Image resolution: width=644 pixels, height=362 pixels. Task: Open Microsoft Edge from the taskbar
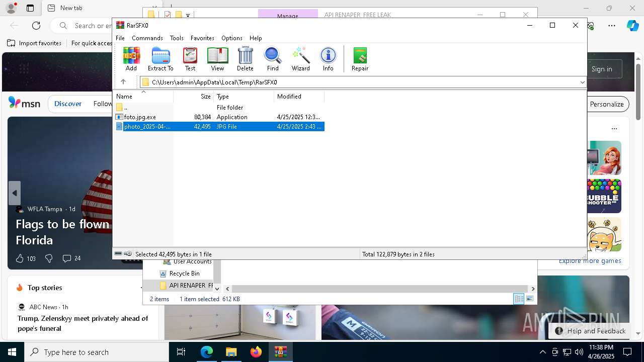point(206,352)
